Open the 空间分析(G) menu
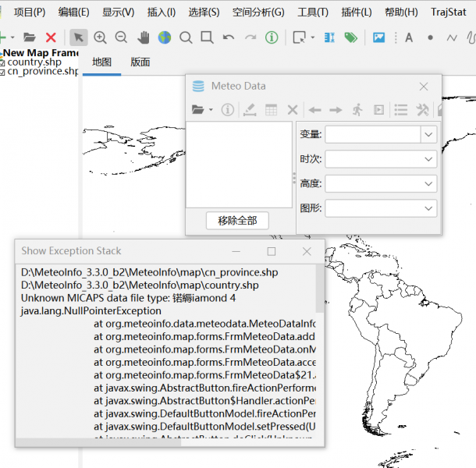476x468 pixels. (x=258, y=12)
